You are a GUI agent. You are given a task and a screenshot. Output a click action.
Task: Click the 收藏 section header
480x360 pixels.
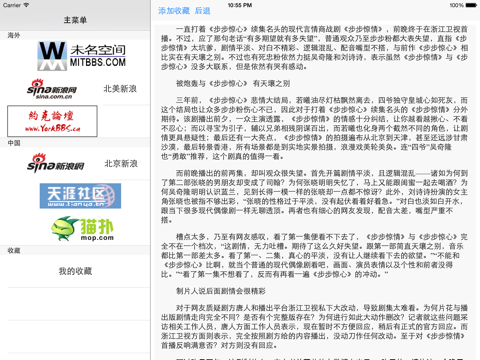tap(14, 250)
